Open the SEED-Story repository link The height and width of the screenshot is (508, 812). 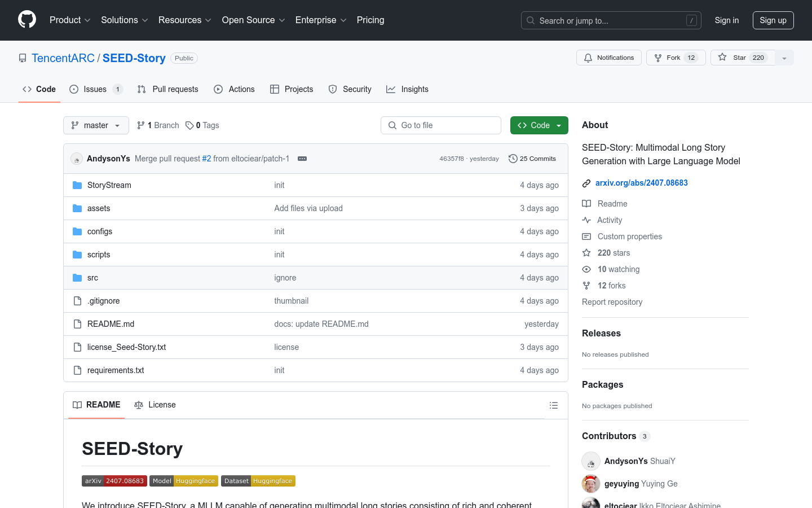point(134,58)
